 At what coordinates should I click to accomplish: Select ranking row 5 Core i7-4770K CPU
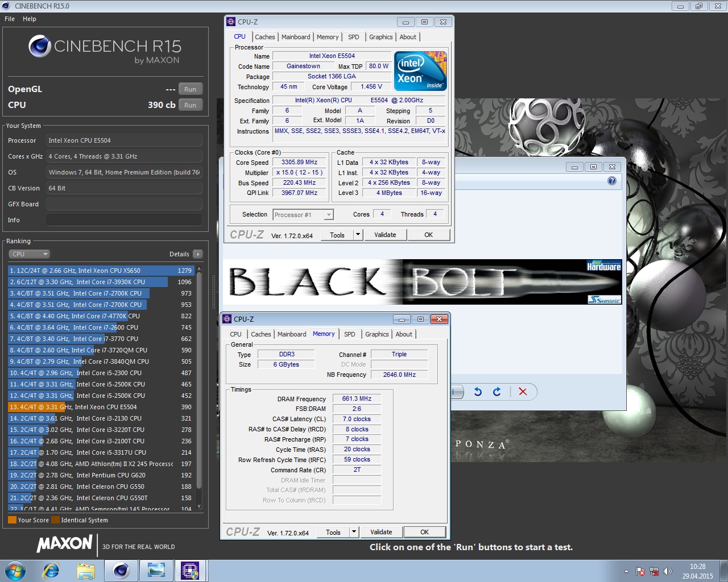pos(101,316)
